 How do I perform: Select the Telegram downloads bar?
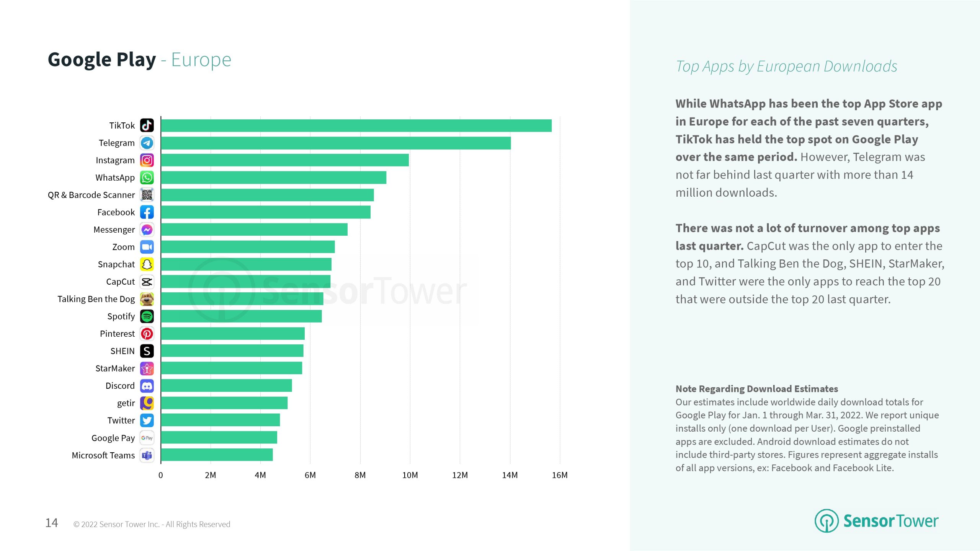point(336,143)
